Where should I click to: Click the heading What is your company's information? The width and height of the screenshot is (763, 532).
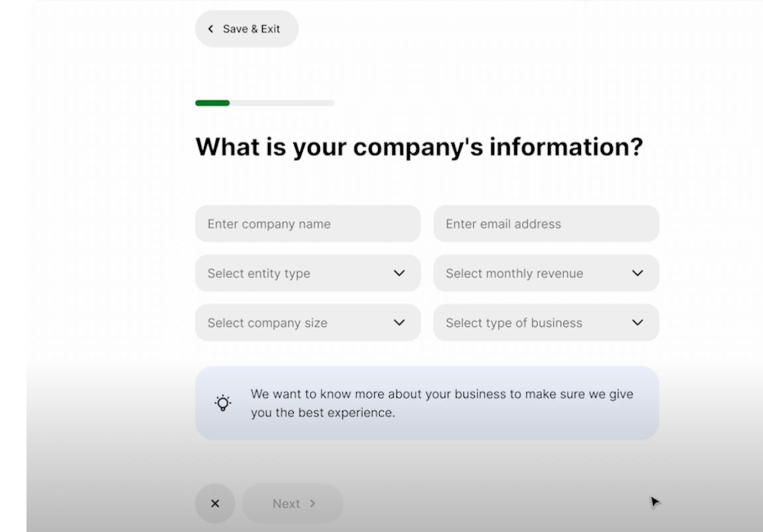pos(418,146)
